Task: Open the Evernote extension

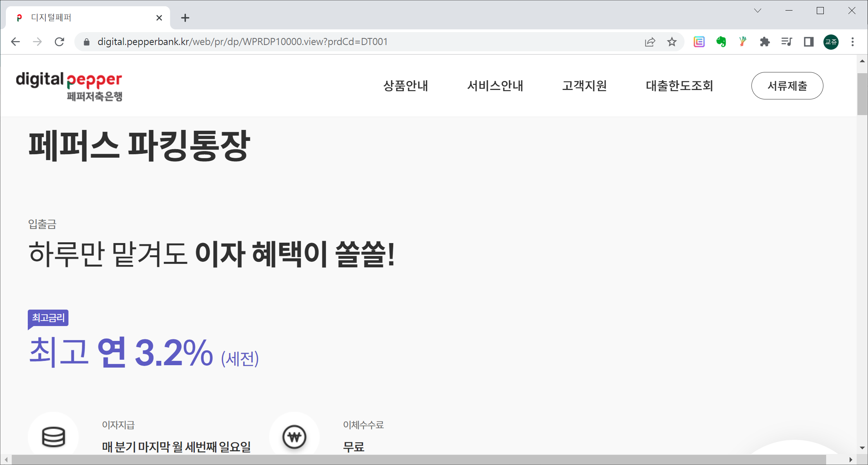Action: tap(721, 42)
